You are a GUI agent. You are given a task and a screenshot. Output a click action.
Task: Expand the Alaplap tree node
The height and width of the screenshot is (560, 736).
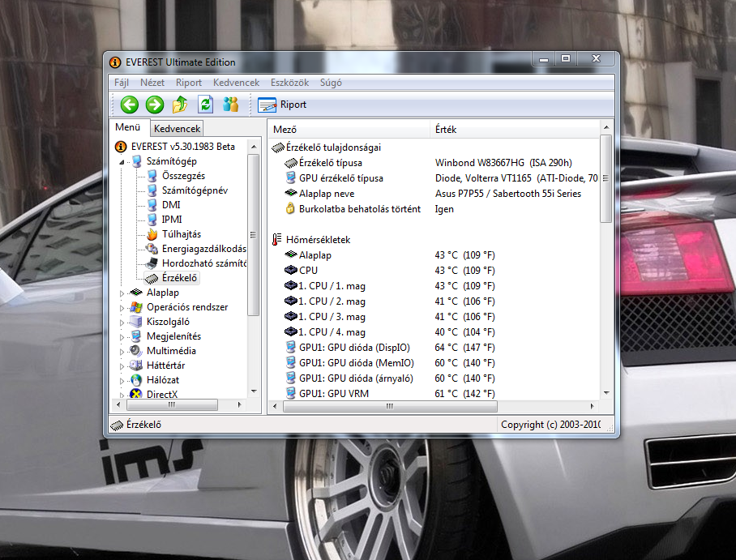point(122,293)
